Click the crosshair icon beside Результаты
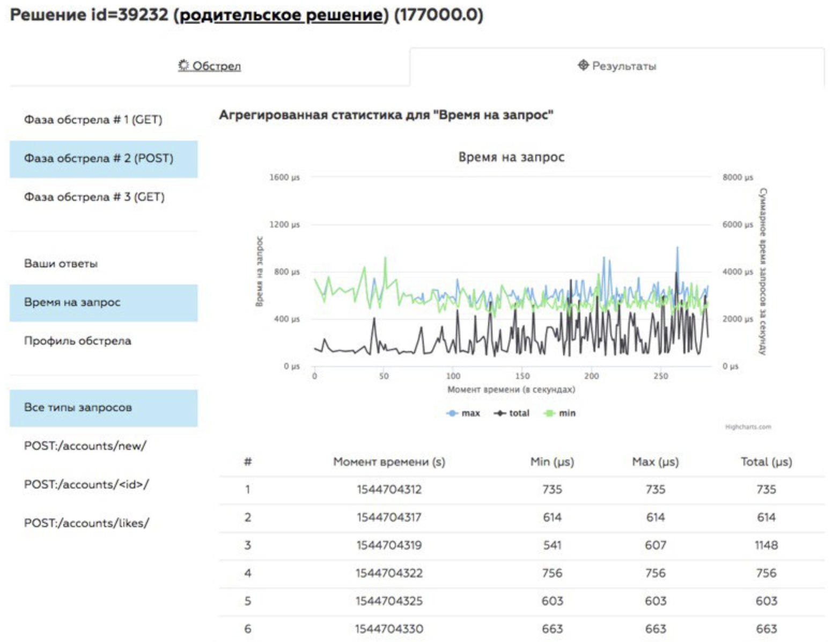The width and height of the screenshot is (840, 642). (583, 65)
